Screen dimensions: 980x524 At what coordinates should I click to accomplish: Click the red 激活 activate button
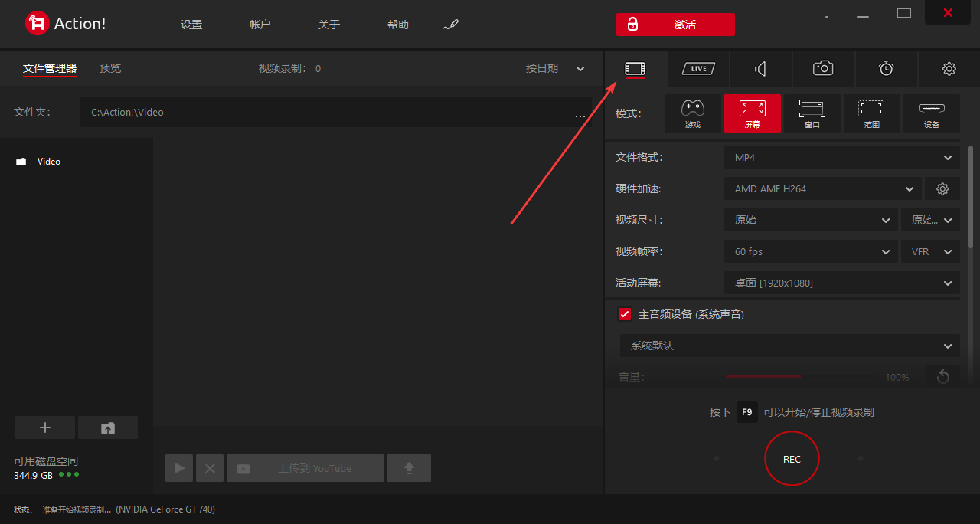[675, 25]
